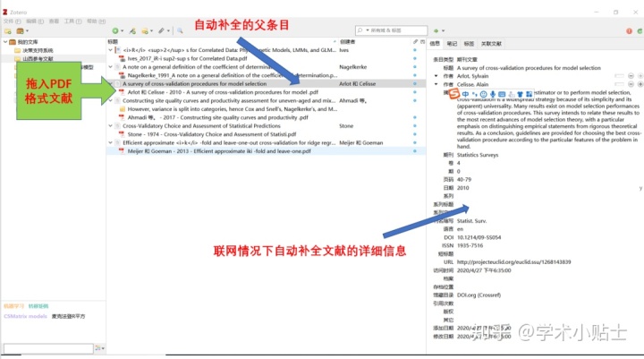Screen dimensions: 644x359
Task: Click the Statistics Surveys journal field
Action: [x=478, y=155]
